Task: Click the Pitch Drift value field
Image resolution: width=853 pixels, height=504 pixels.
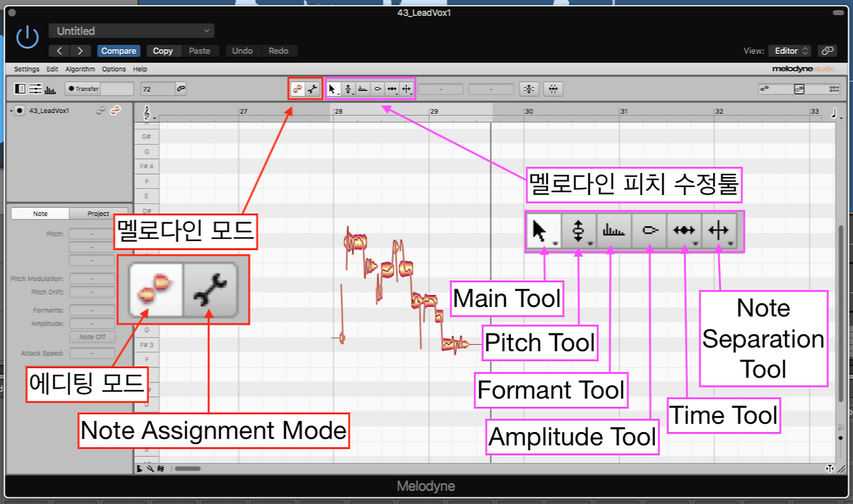Action: [x=92, y=292]
